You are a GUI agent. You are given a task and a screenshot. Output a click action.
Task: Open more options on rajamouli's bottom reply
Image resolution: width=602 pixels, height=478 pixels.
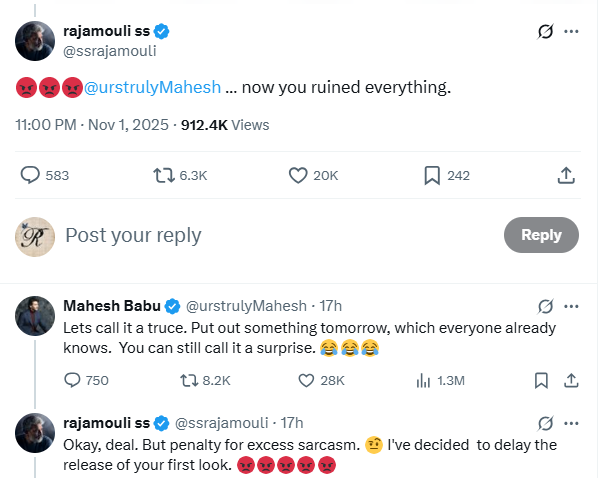tap(572, 422)
